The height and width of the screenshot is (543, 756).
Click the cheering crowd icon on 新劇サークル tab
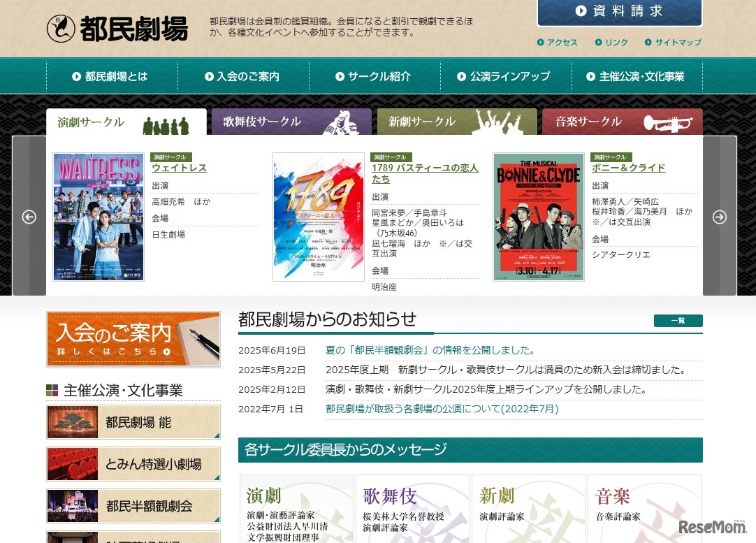click(498, 122)
